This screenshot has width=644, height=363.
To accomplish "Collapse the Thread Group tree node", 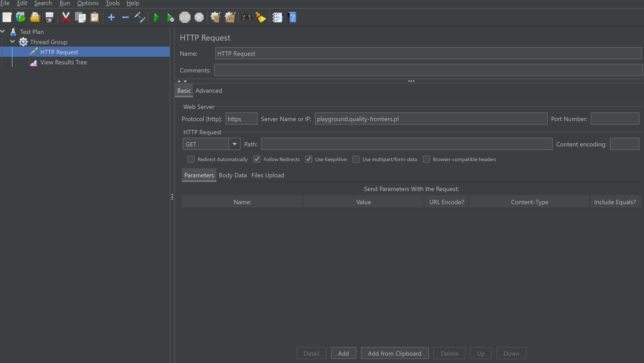I will tap(12, 42).
